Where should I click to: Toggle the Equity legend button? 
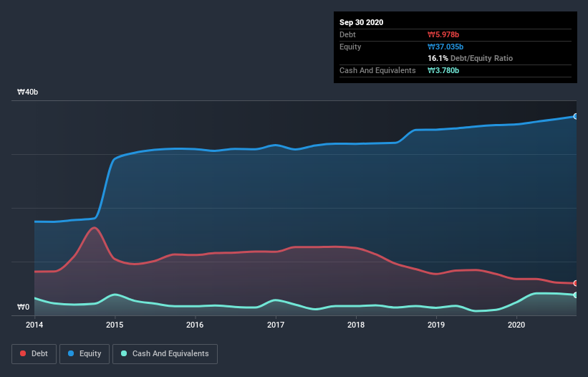point(85,354)
